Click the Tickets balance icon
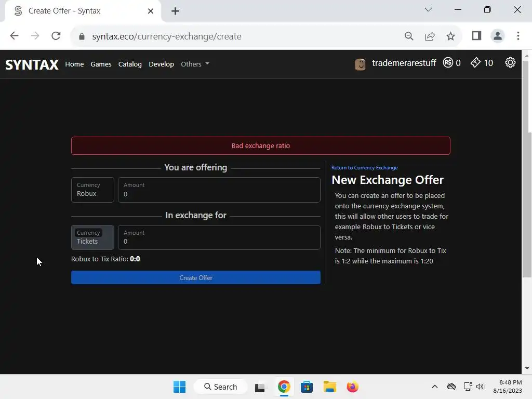 click(x=475, y=63)
